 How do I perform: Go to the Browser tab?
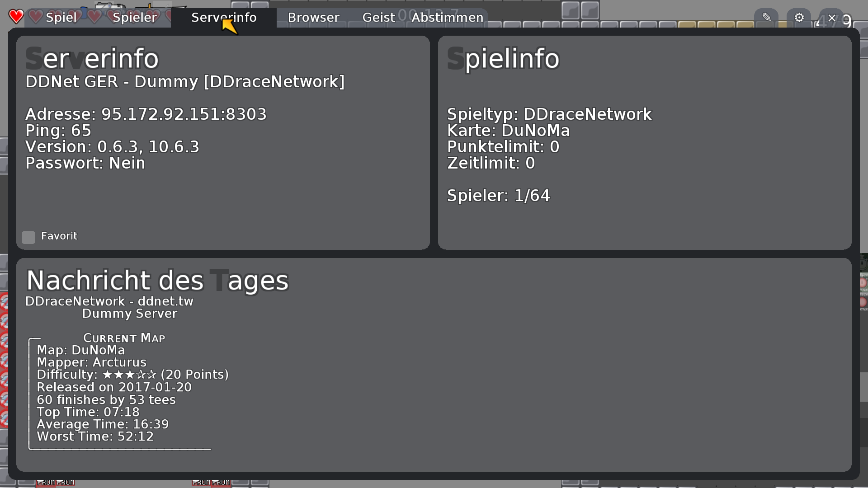point(313,18)
